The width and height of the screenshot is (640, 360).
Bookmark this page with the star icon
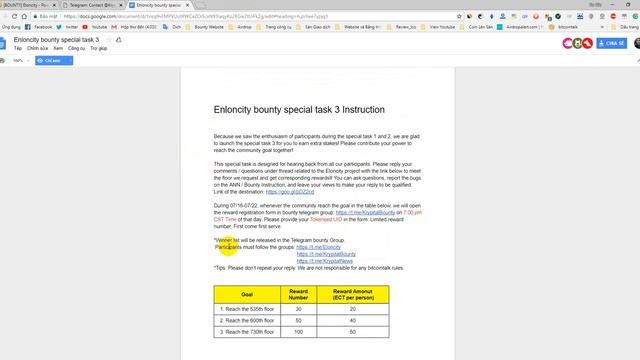pos(459,16)
